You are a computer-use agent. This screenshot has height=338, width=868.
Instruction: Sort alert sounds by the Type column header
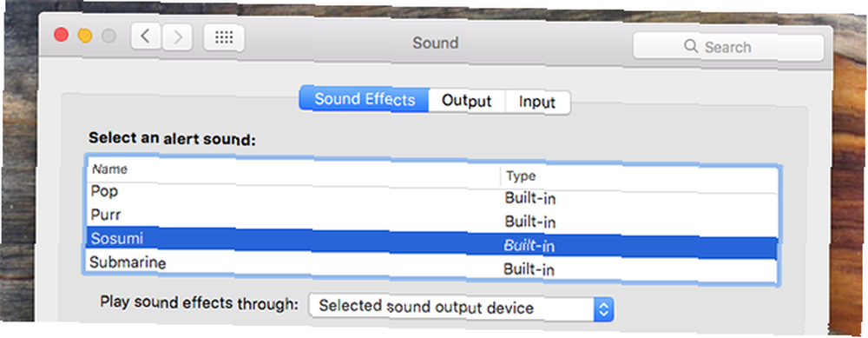pos(640,178)
